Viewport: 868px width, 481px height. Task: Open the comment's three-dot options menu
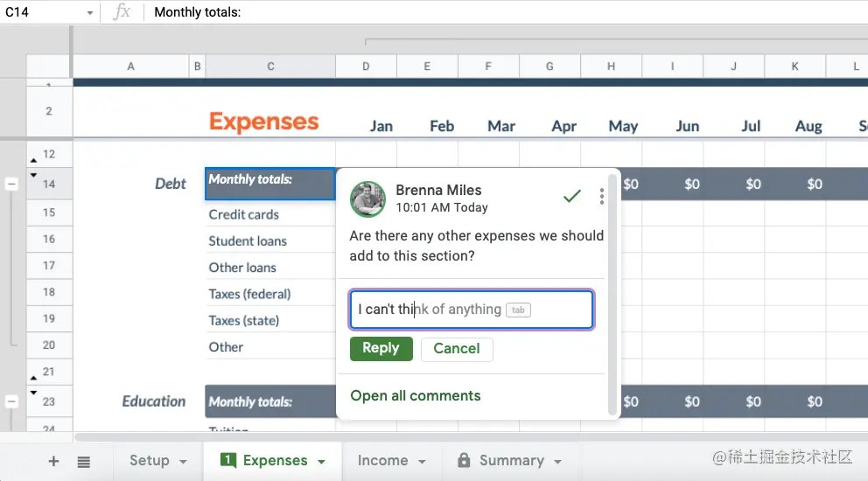(x=602, y=197)
